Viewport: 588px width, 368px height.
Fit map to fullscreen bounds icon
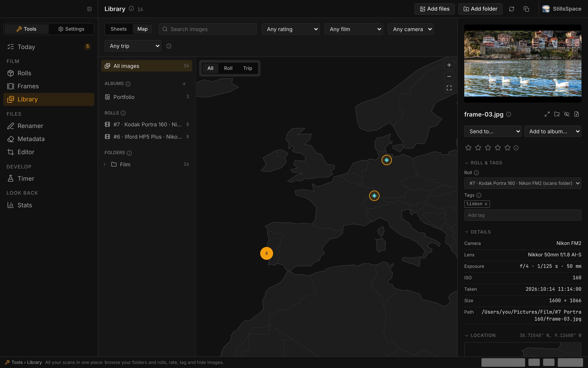449,88
